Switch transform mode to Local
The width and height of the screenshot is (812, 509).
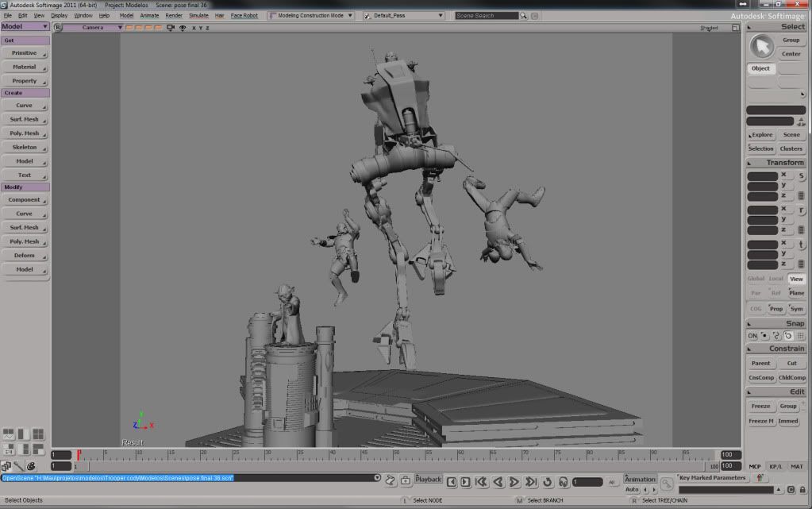tap(775, 279)
